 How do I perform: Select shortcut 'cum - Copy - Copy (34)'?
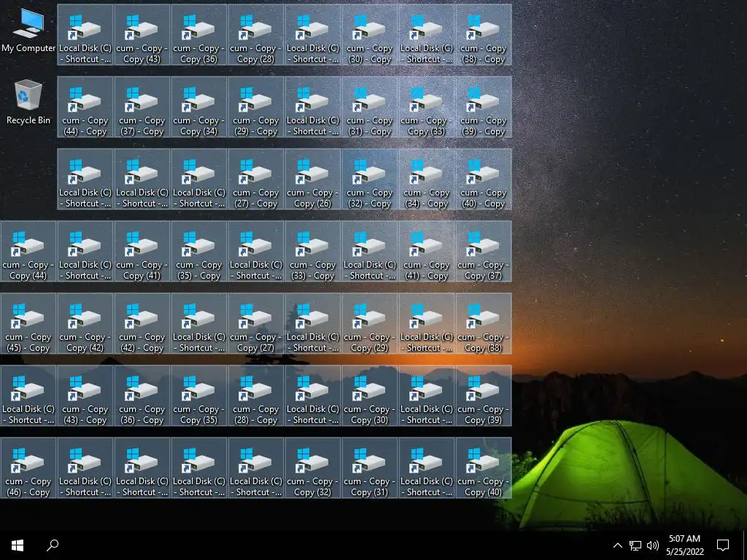tap(198, 107)
